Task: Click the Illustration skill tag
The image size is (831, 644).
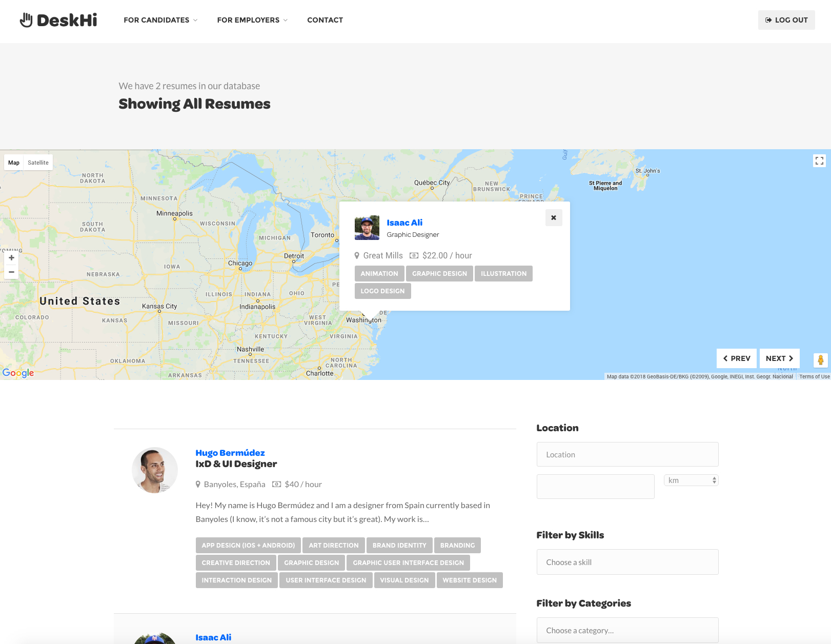Action: click(x=503, y=274)
